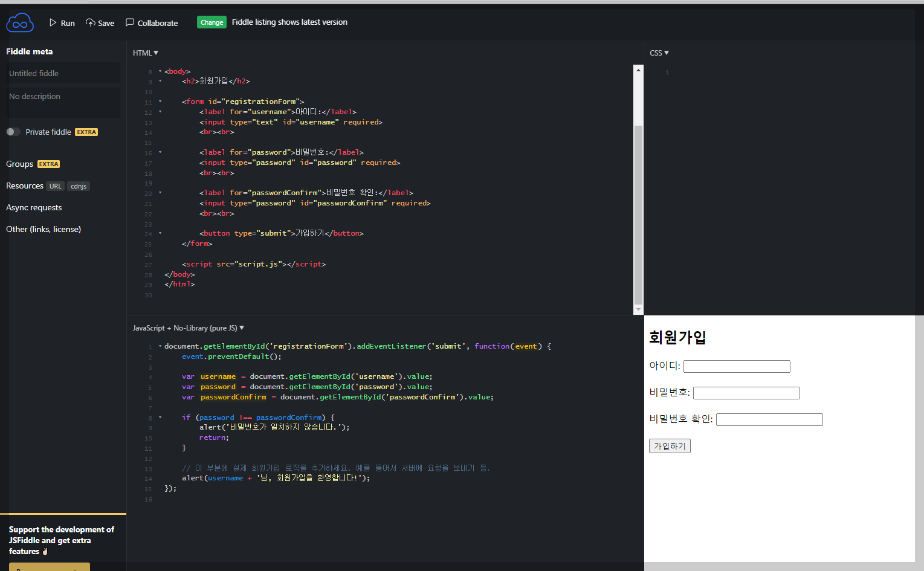This screenshot has width=924, height=571.
Task: Click the script src="script.js" line in HTML
Action: coord(254,264)
